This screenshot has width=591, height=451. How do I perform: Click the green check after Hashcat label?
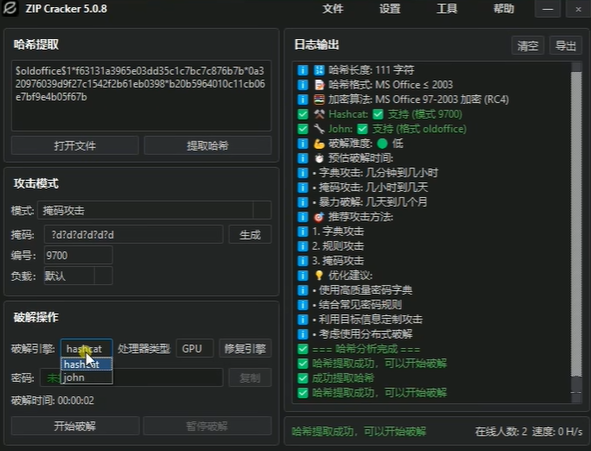(378, 114)
